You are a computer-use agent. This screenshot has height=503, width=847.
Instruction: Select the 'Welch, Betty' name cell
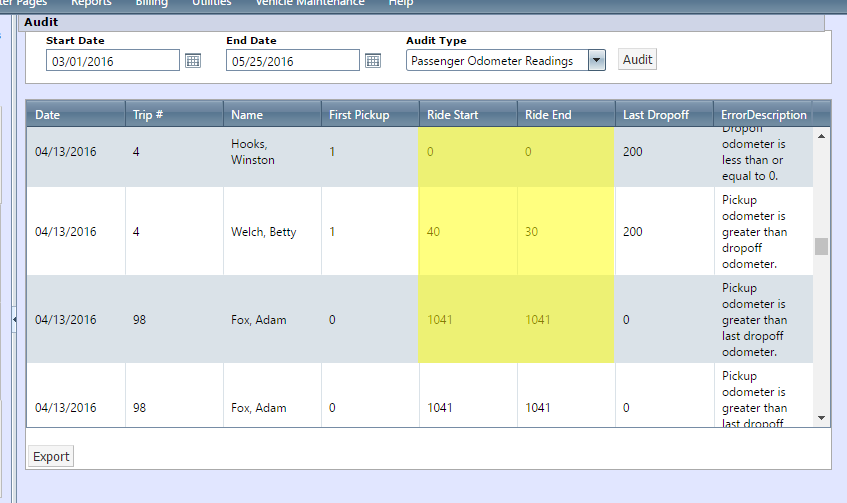(x=272, y=231)
